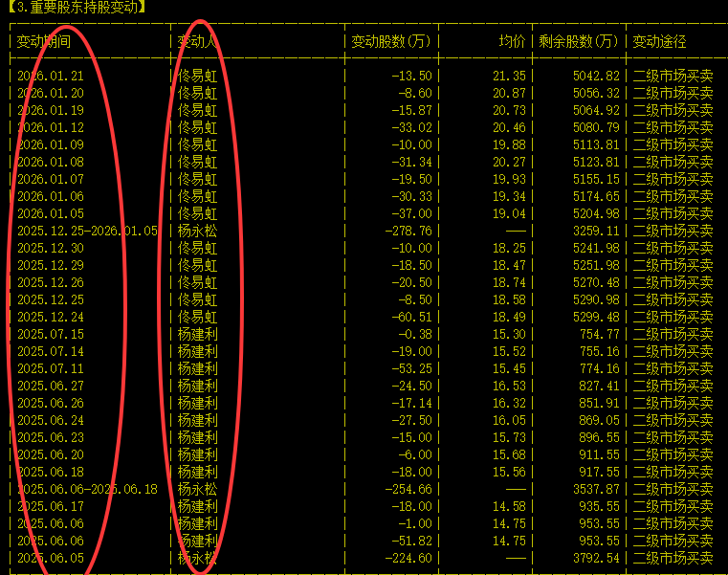Select the date 2026.01.08

click(51, 162)
